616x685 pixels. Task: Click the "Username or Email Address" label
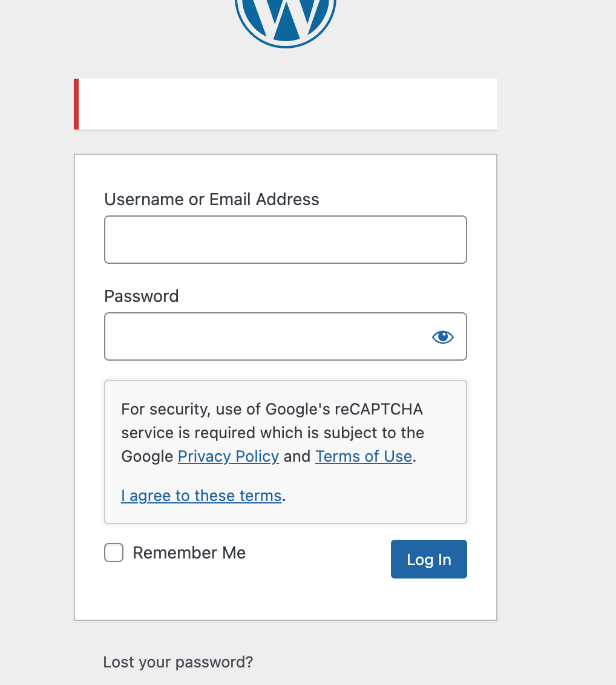[212, 200]
